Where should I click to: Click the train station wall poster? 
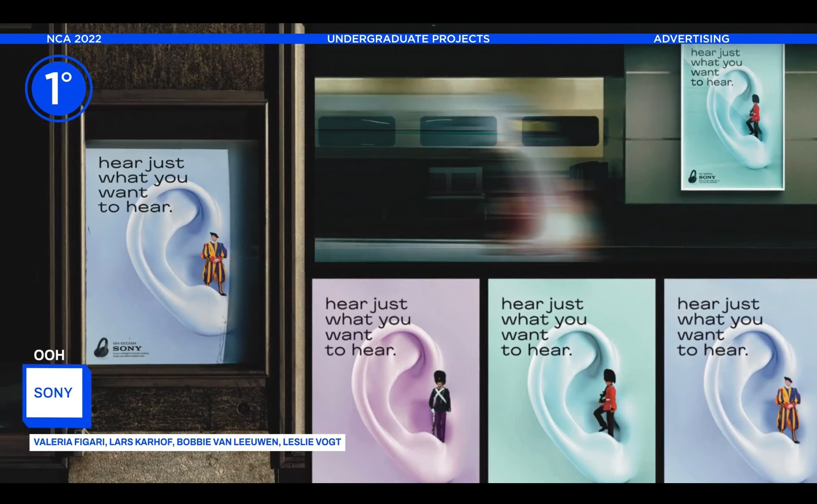[x=732, y=116]
